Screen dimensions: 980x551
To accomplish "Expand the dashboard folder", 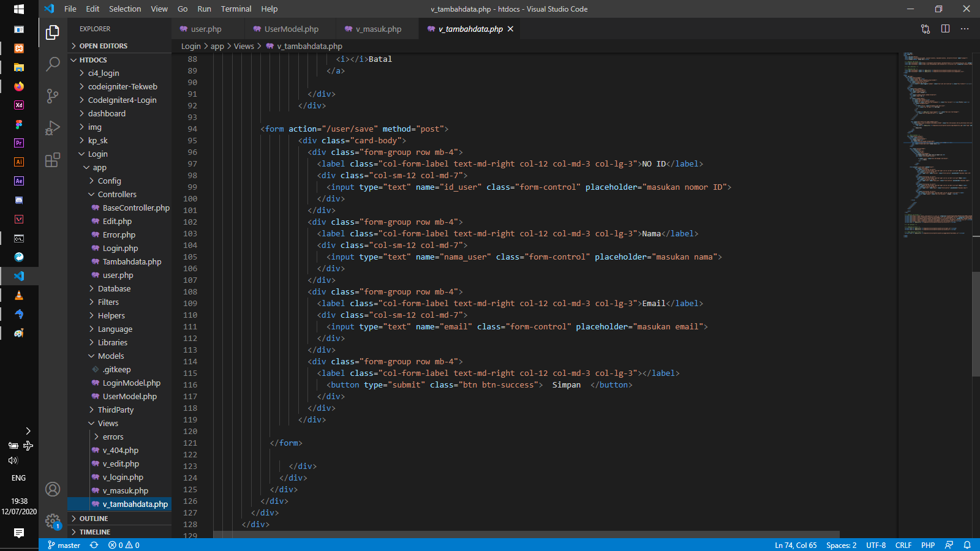I will point(119,113).
